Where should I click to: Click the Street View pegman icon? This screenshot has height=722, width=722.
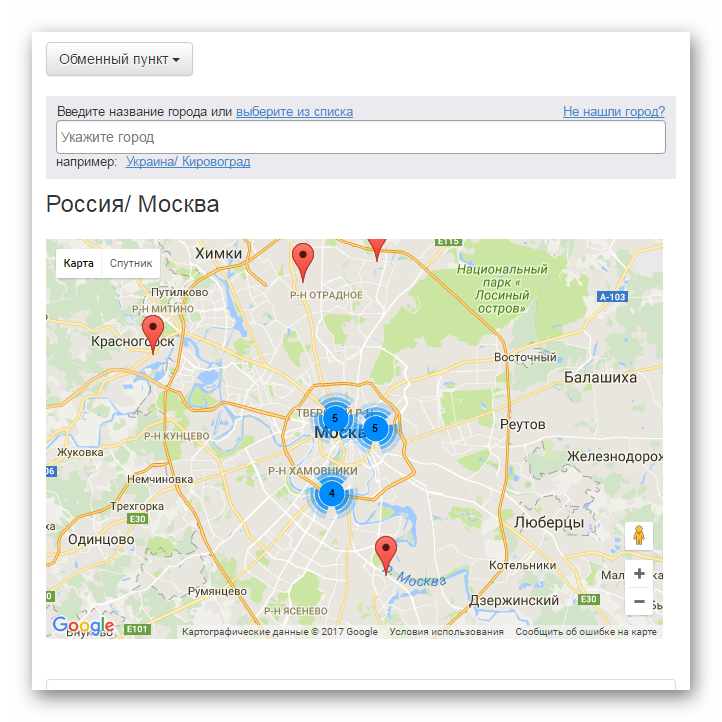pyautogui.click(x=639, y=536)
